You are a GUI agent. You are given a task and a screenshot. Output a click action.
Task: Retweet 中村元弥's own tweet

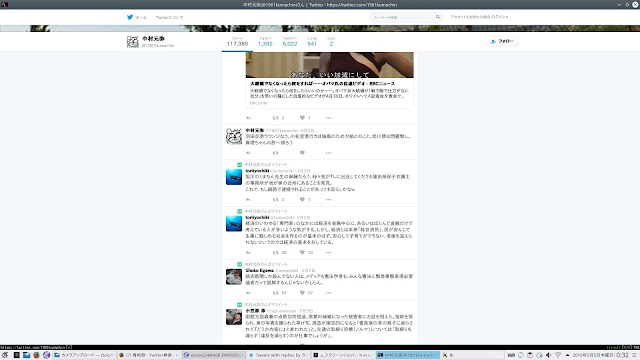pyautogui.click(x=276, y=153)
